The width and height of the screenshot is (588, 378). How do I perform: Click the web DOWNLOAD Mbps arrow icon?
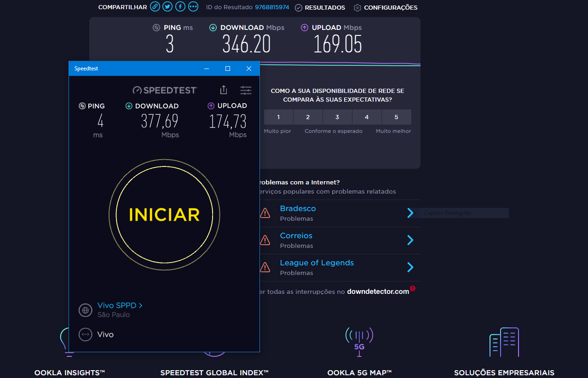[213, 28]
